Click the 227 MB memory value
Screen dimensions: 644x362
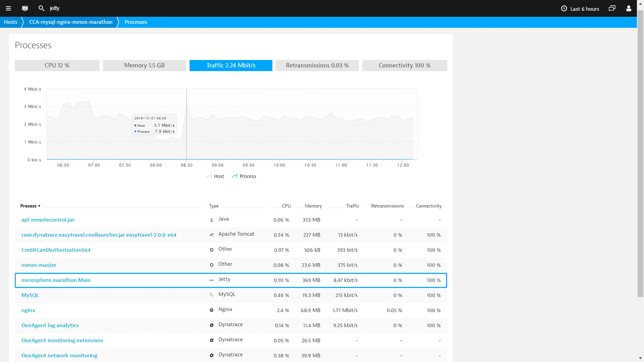pos(312,235)
